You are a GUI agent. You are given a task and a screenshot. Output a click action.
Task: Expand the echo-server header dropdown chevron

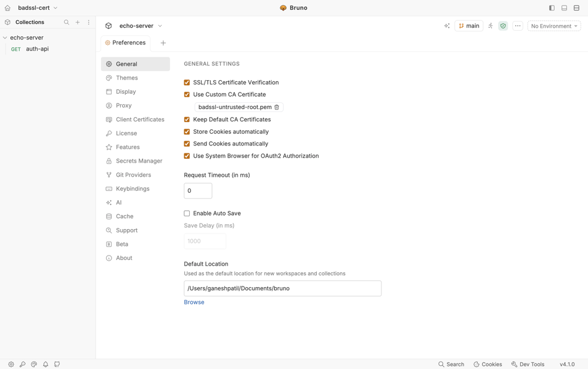[160, 26]
